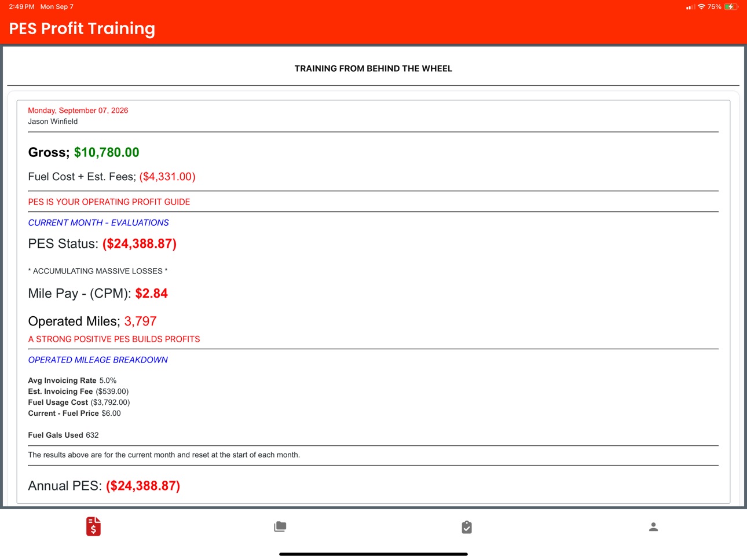Click the Fuel Gals Used 632 row
Screen dimensions: 747x560
tap(63, 435)
